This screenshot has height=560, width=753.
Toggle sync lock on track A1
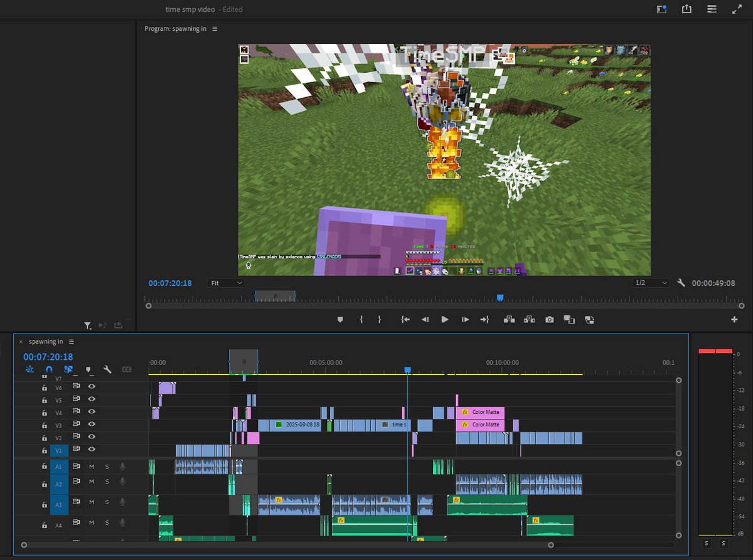coord(77,466)
